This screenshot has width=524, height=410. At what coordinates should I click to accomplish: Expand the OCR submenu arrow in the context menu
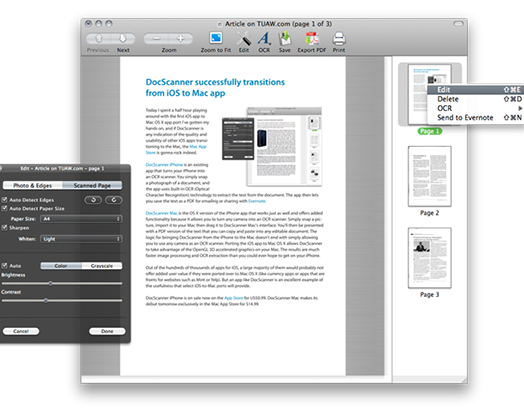tap(520, 108)
